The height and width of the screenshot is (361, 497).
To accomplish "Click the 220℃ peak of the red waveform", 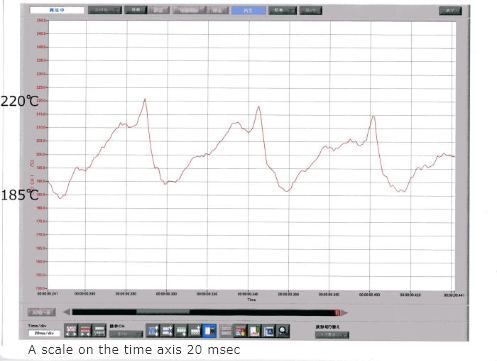I will tap(145, 99).
